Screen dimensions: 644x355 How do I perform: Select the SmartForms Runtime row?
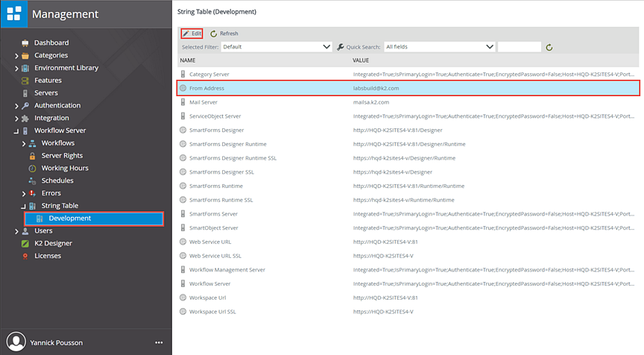pyautogui.click(x=408, y=186)
